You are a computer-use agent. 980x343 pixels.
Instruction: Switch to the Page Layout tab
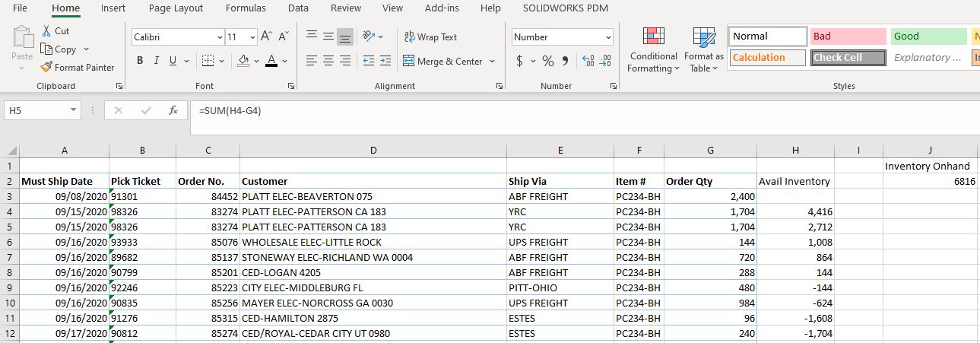tap(176, 8)
